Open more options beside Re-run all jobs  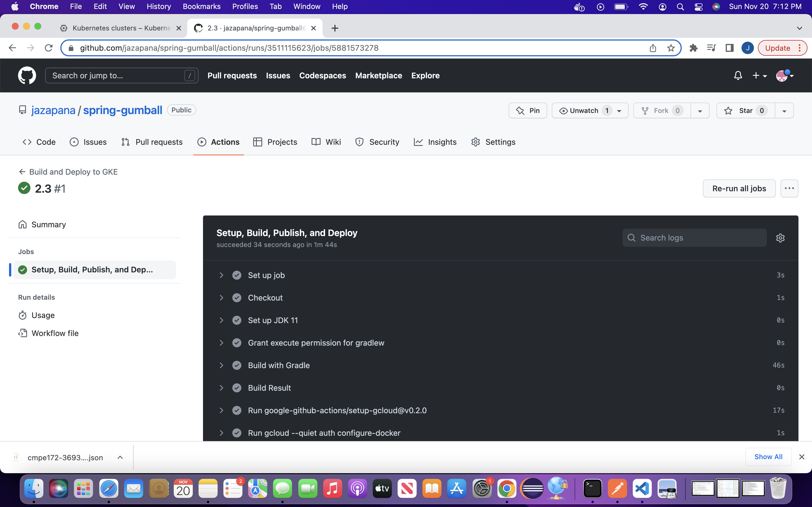[789, 188]
